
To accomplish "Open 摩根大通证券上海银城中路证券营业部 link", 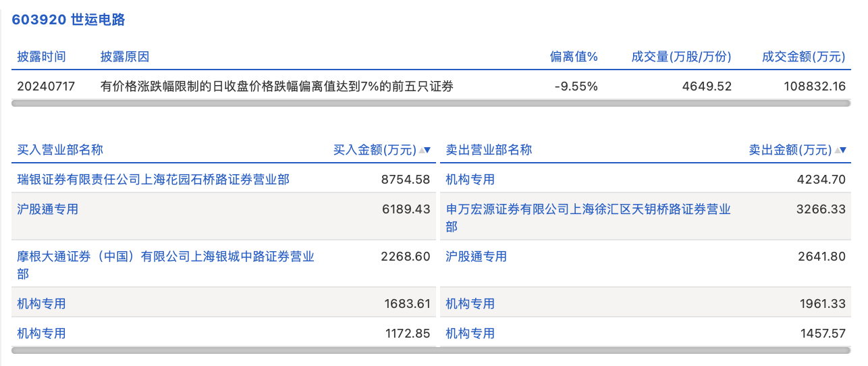I will (165, 257).
